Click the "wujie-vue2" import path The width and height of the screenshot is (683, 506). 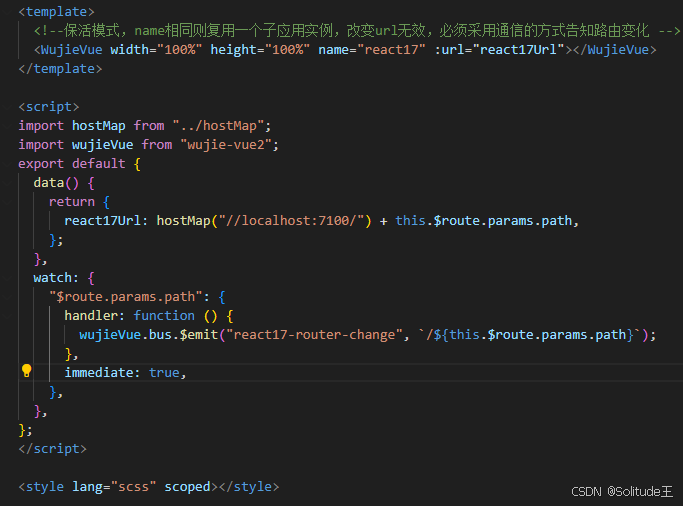point(226,145)
